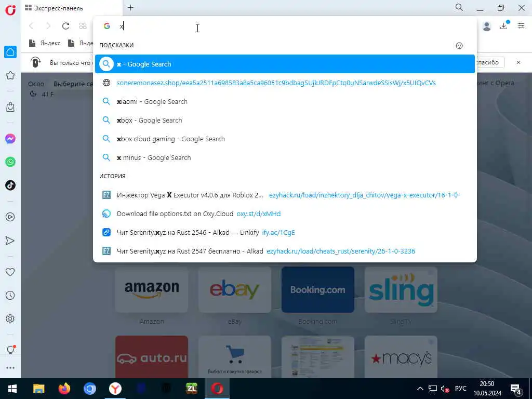Screen dimensions: 532x399
Task: Click the muted volume tray icon
Action: click(445, 389)
